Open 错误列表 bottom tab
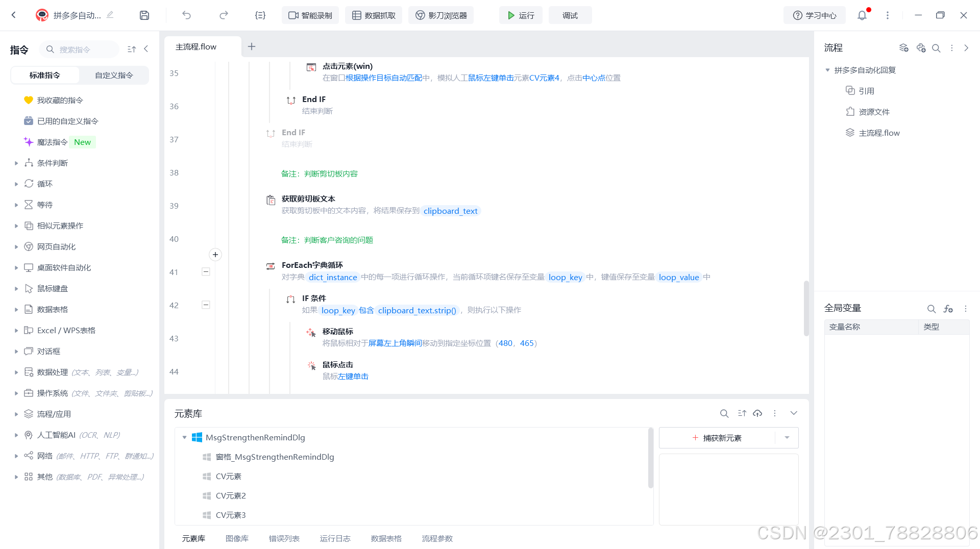The height and width of the screenshot is (549, 980). pyautogui.click(x=284, y=538)
